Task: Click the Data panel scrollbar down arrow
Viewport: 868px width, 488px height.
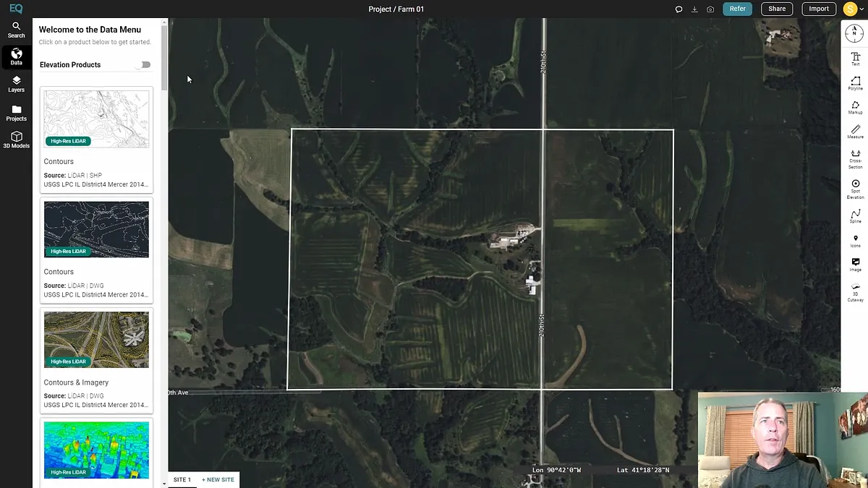Action: [164, 482]
